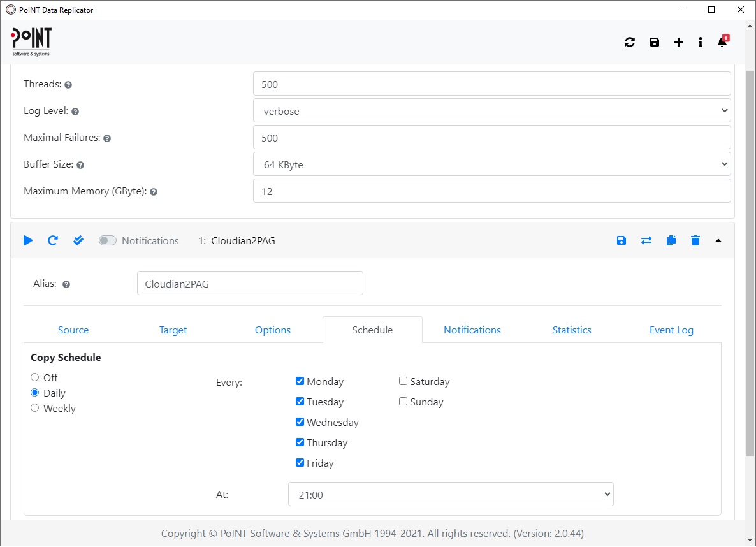
Task: Open the Buffer Size dropdown
Action: (x=491, y=164)
